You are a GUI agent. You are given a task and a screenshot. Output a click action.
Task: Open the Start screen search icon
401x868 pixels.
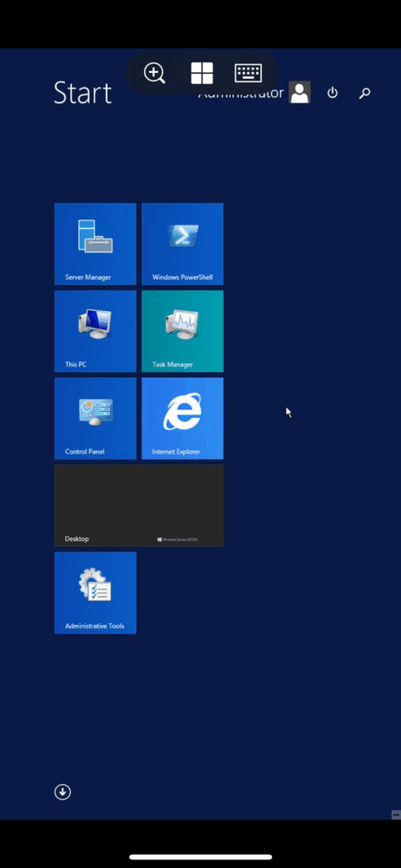[365, 93]
